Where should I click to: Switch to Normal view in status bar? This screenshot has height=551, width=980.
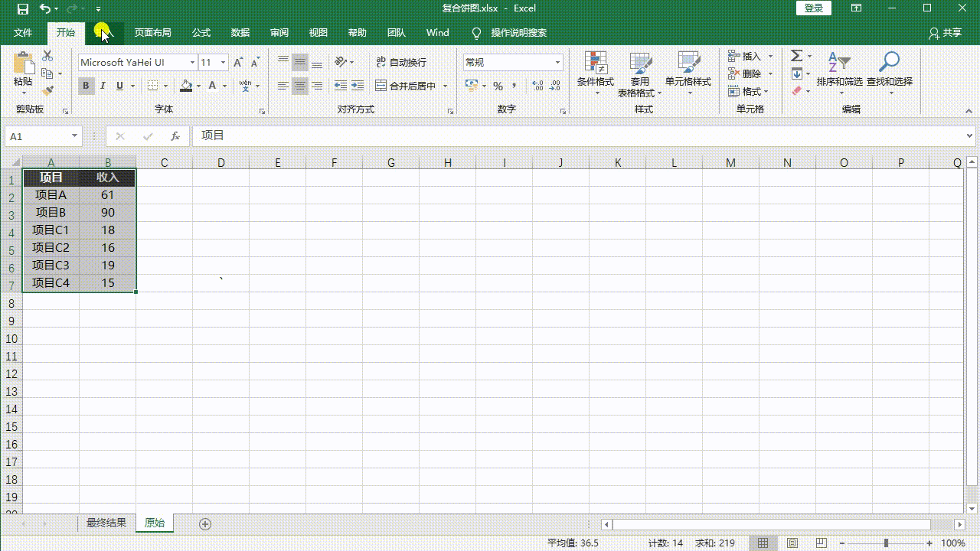click(763, 543)
